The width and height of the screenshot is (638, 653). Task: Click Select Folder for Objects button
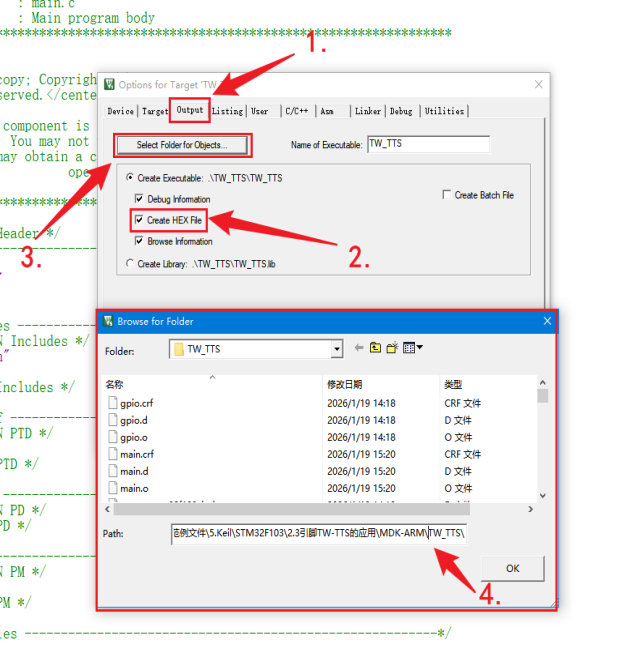pyautogui.click(x=182, y=145)
